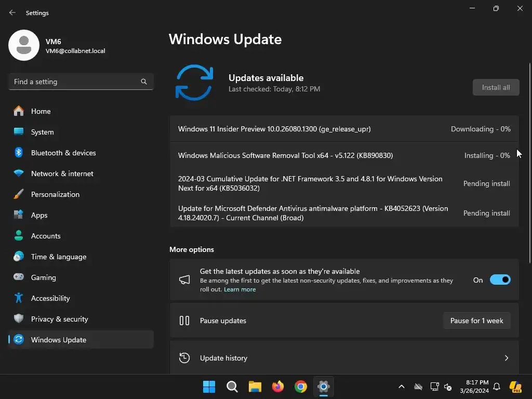Click the pause icon beside Pause updates

pyautogui.click(x=184, y=320)
